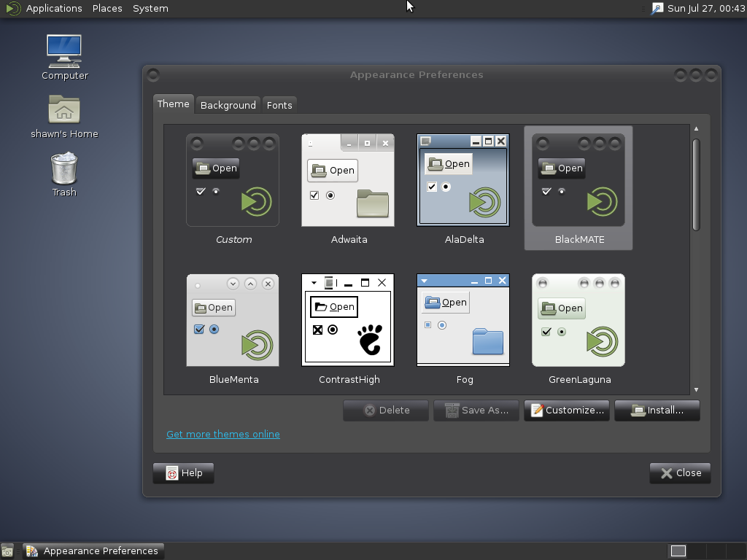This screenshot has width=747, height=560.
Task: Click the MATE logo in top panel
Action: 13,9
